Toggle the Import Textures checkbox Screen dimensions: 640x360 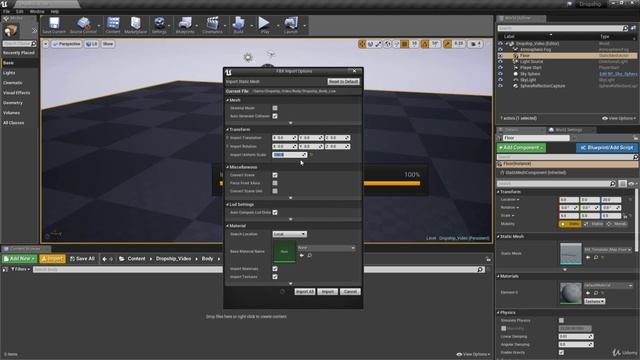pos(275,277)
